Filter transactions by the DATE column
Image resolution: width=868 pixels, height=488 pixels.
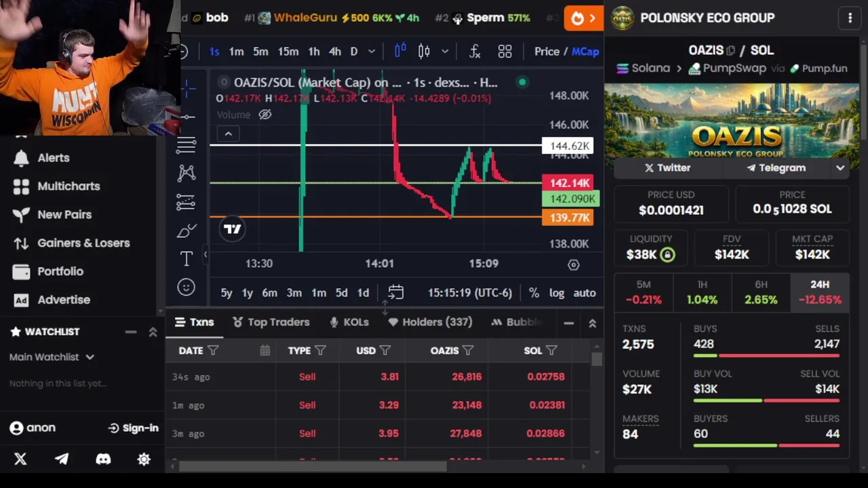[213, 350]
